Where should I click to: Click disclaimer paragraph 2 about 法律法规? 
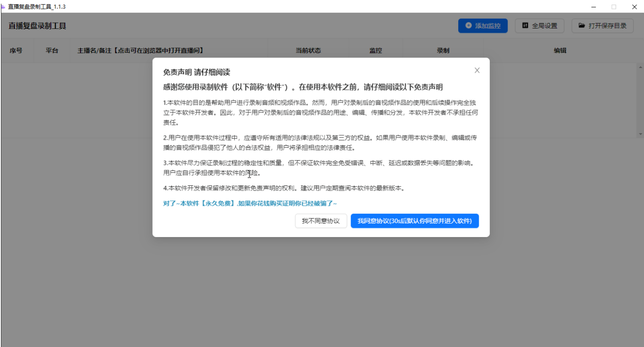(x=321, y=143)
